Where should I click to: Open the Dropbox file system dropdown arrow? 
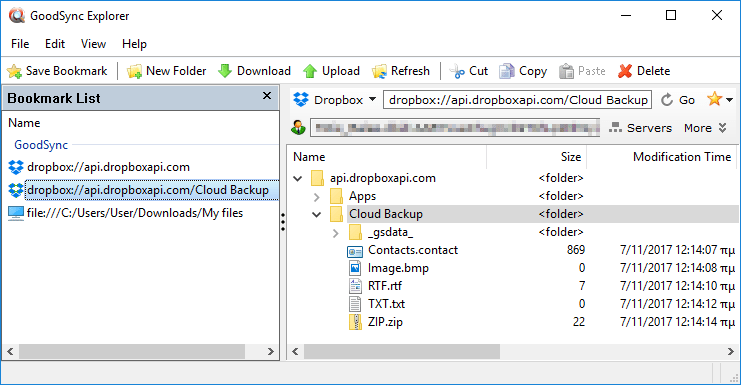[x=372, y=100]
